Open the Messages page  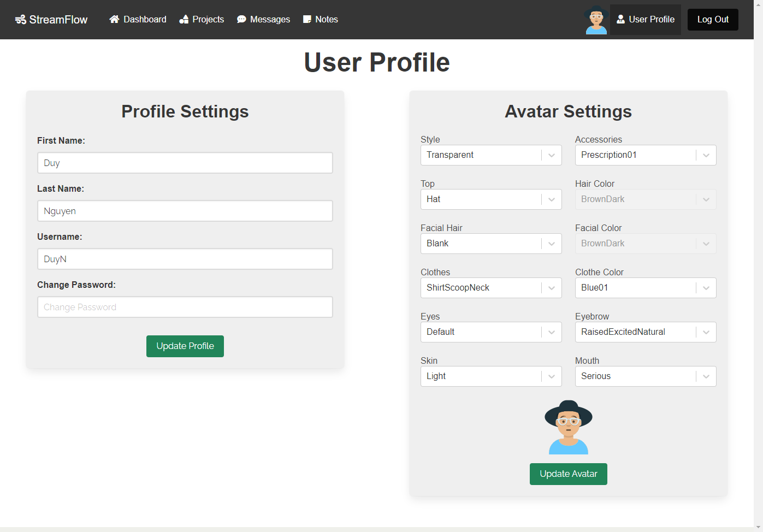pyautogui.click(x=264, y=19)
